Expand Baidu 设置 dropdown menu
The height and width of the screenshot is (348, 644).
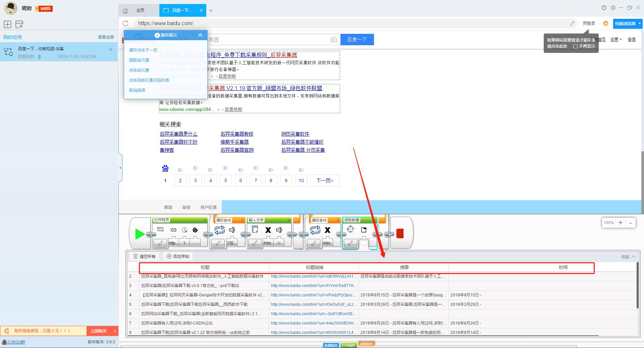point(616,40)
